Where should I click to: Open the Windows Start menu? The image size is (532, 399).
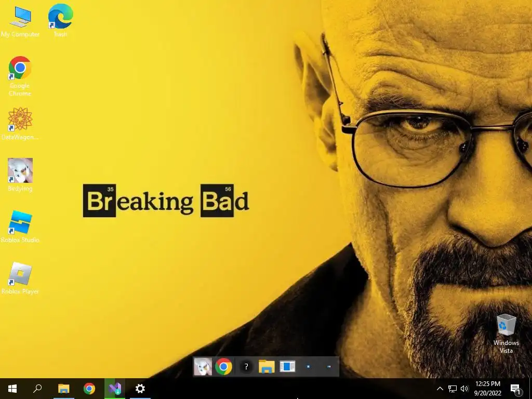(x=12, y=389)
